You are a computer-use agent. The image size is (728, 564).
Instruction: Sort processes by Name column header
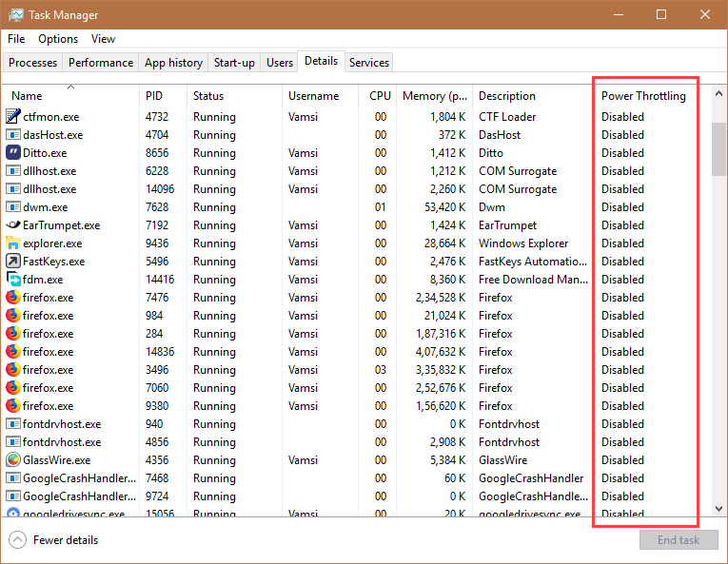tap(27, 96)
